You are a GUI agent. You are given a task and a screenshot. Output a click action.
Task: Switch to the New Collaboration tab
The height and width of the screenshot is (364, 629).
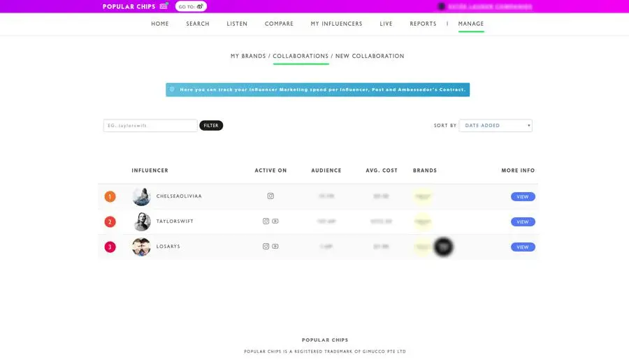pyautogui.click(x=370, y=56)
